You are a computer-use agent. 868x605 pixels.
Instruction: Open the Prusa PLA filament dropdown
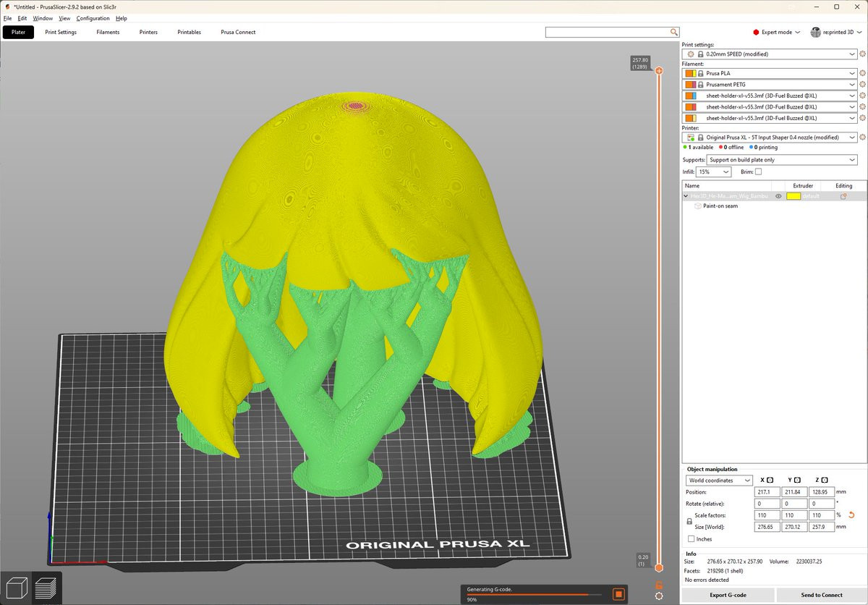[x=770, y=73]
